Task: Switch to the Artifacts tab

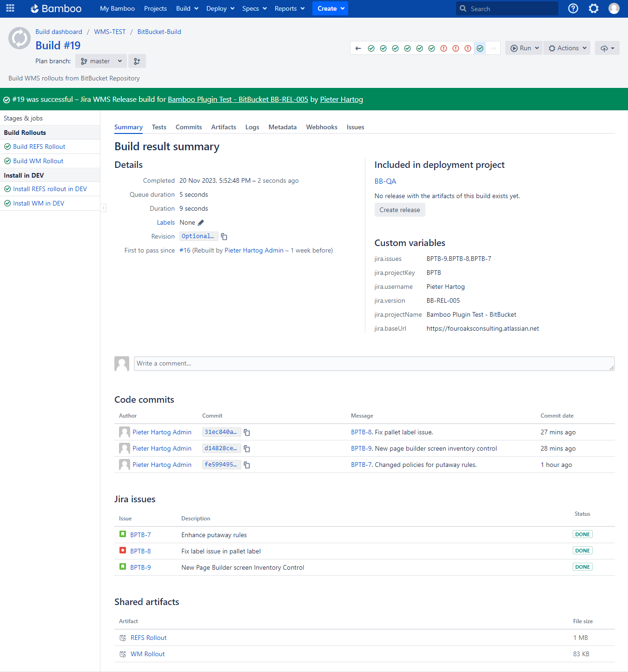Action: [x=224, y=127]
